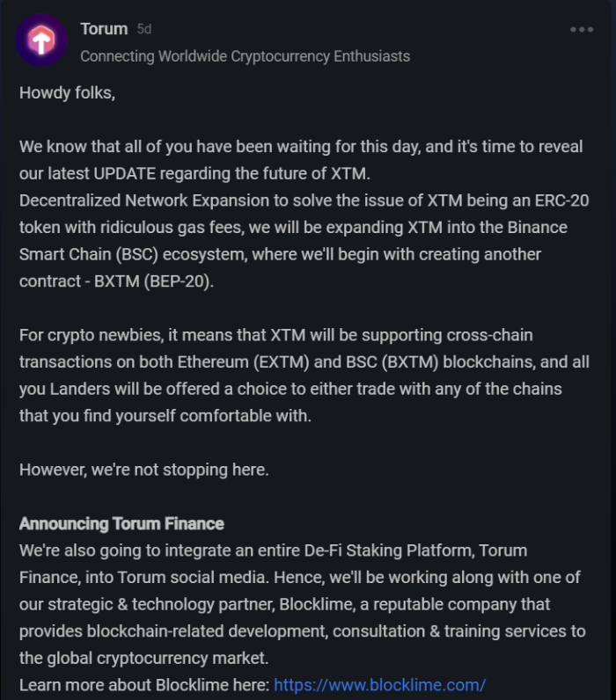Click the Connecting Worldwide Cryptocurrency Enthusiasts tagline
The image size is (616, 700).
245,56
